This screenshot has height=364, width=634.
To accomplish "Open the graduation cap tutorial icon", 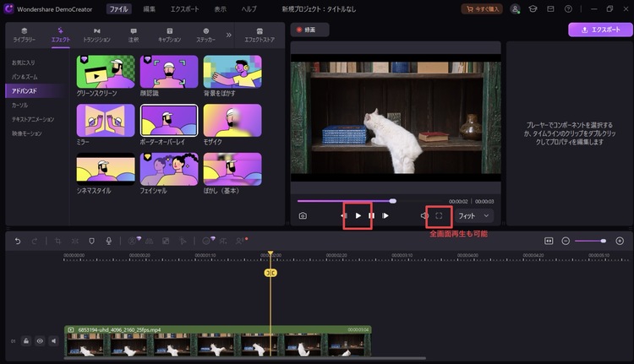I will click(533, 9).
